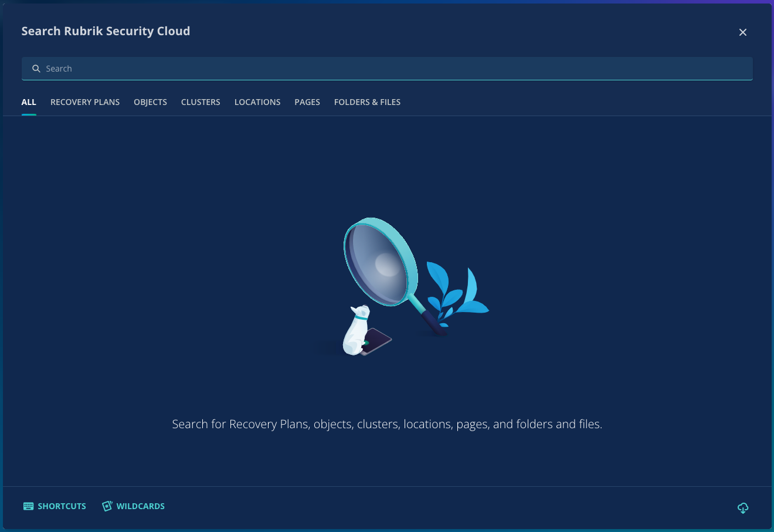Open the OBJECTS tab
This screenshot has width=774, height=532.
[150, 102]
